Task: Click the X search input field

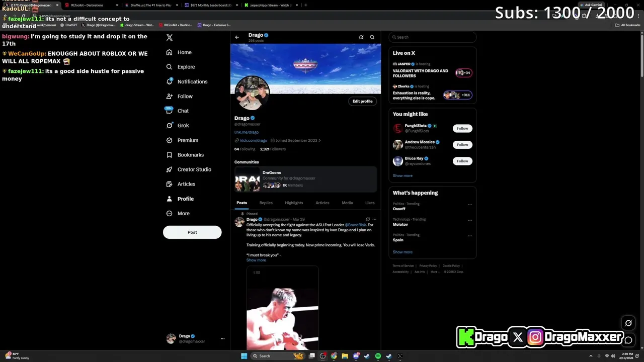Action: 433,37
